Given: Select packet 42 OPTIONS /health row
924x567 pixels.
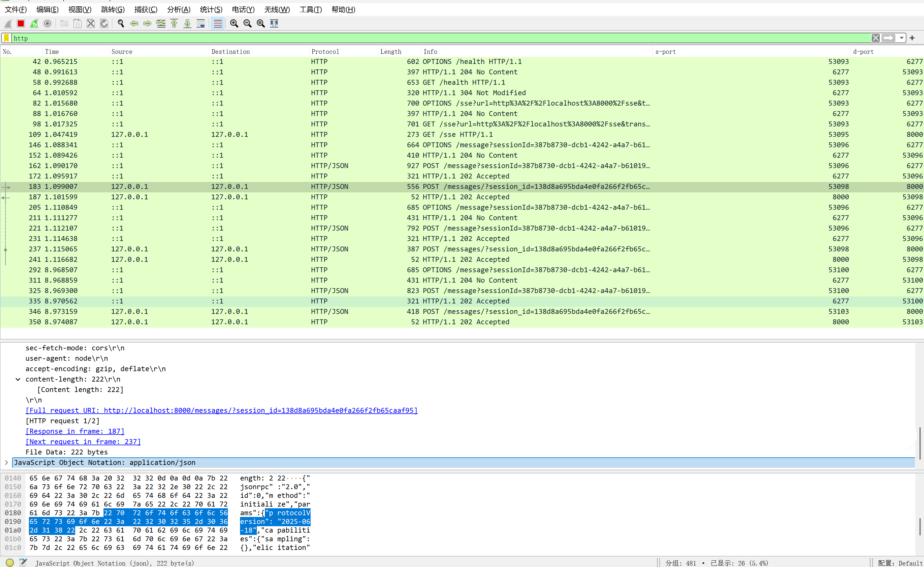Looking at the screenshot, I should (x=462, y=62).
